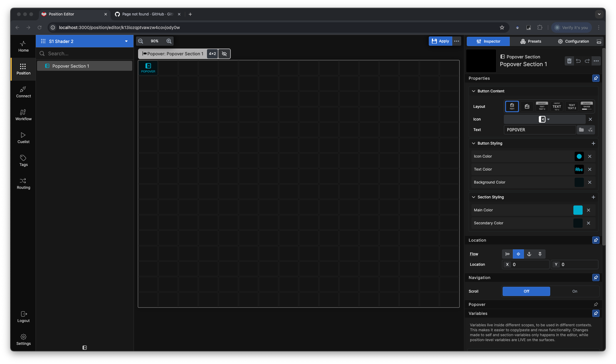The image size is (616, 364).
Task: Open the Icon Color swatch
Action: [579, 156]
